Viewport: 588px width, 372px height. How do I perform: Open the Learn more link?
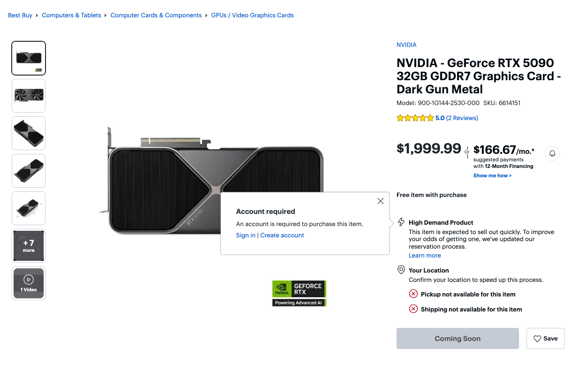(x=425, y=256)
